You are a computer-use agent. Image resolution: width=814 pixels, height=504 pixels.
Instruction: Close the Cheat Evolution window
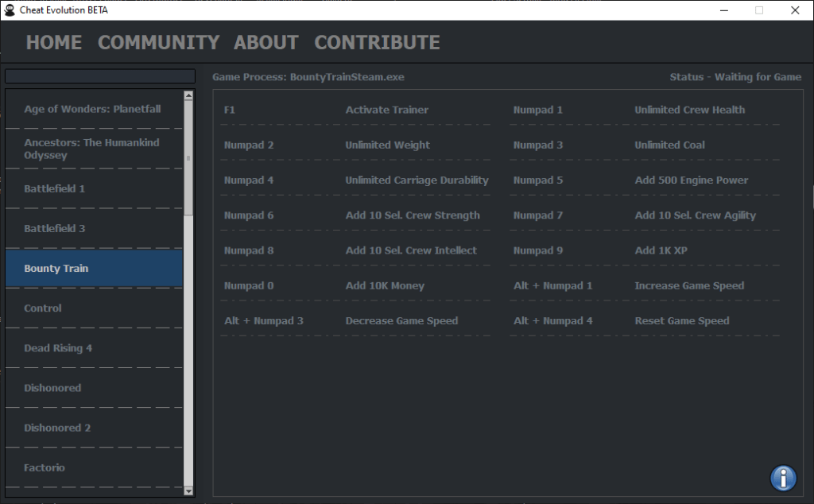click(795, 10)
